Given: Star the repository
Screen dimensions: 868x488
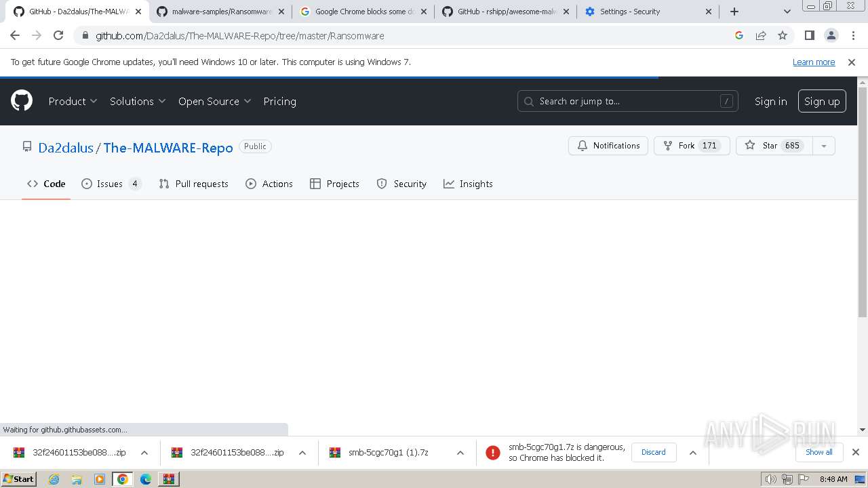Looking at the screenshot, I should pos(774,146).
